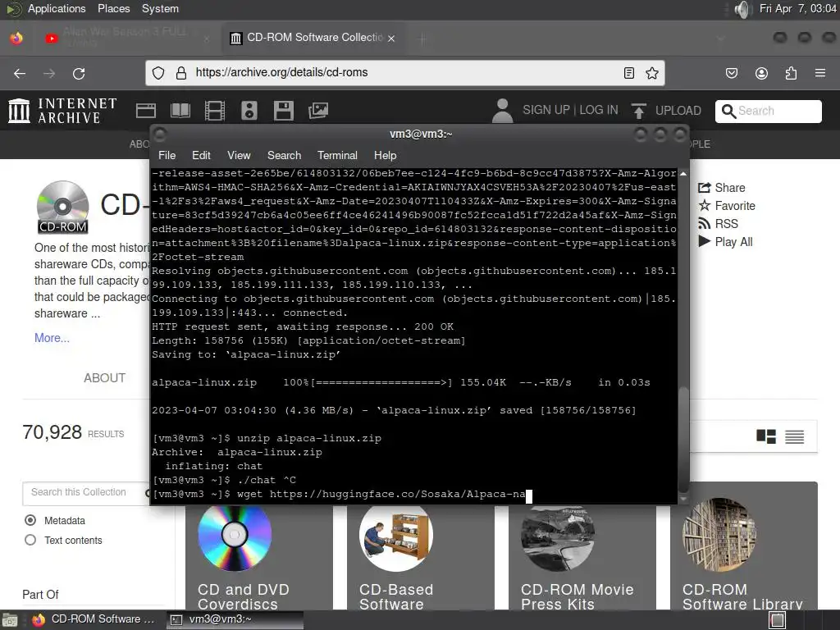Click the terminal vertical scrollbar thumb
This screenshot has height=630, width=840.
[x=683, y=440]
